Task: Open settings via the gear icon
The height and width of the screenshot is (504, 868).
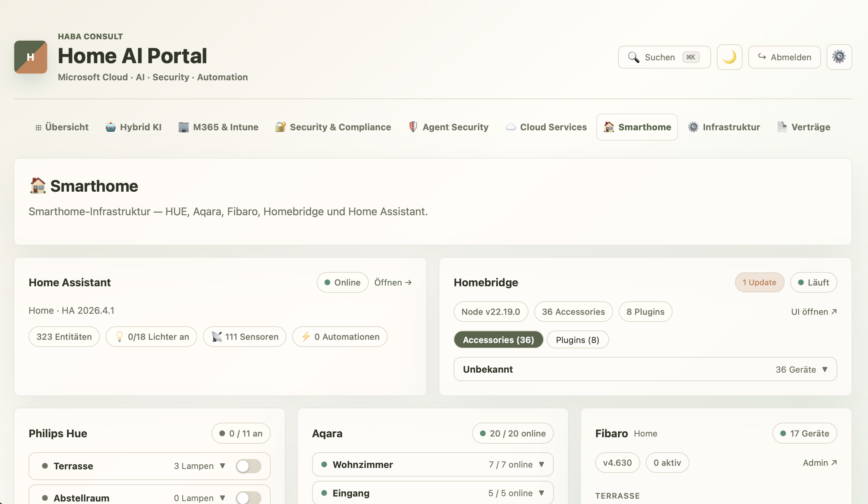Action: [x=839, y=57]
